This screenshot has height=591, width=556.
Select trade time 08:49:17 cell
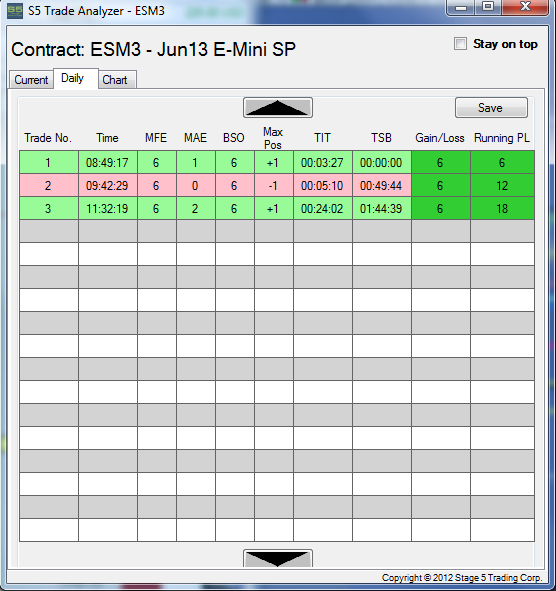[x=108, y=162]
